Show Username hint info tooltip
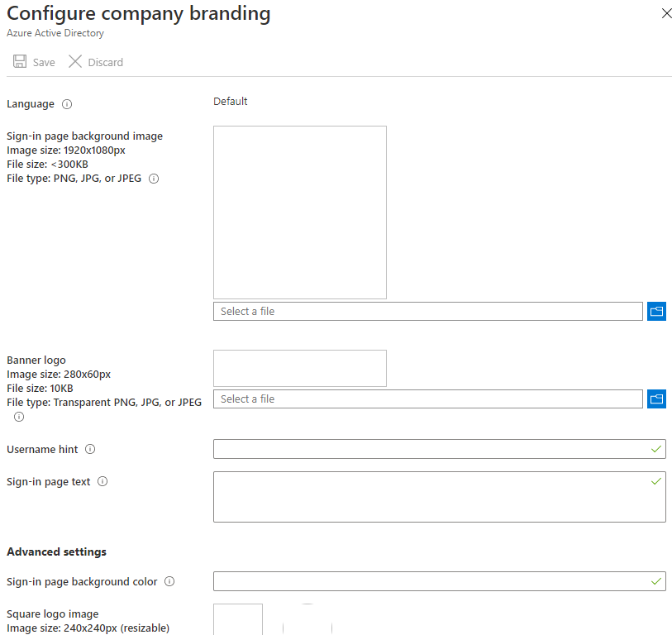672x635 pixels. click(x=90, y=449)
